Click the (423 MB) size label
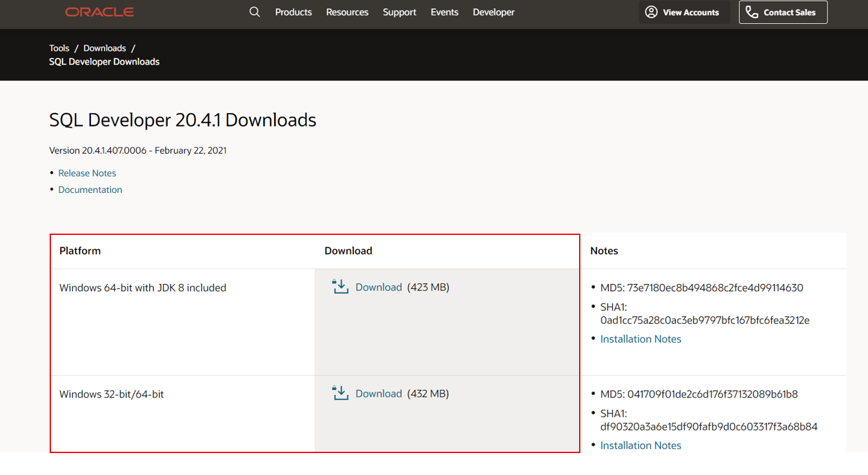 [428, 287]
